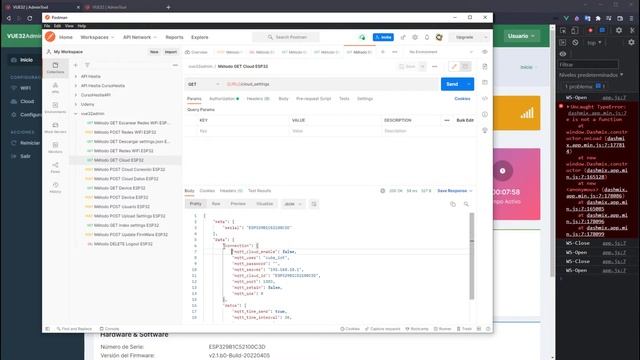This screenshot has width=640, height=360.
Task: Click the New button in My Workspace
Action: coord(154,52)
